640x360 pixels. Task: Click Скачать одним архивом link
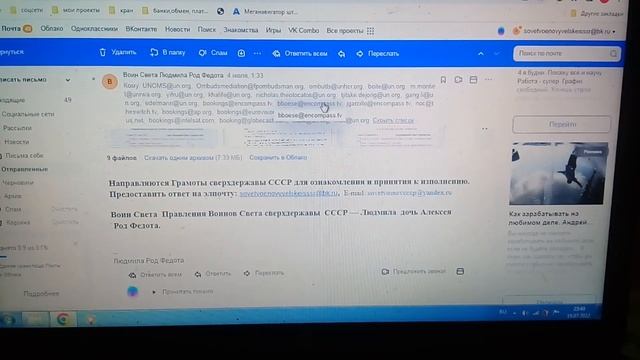[193, 158]
